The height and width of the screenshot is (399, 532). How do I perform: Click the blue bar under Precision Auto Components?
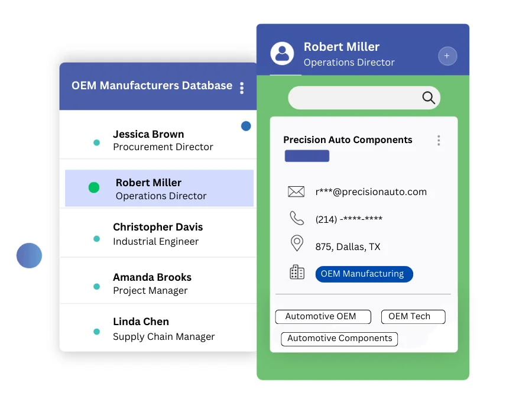(307, 156)
